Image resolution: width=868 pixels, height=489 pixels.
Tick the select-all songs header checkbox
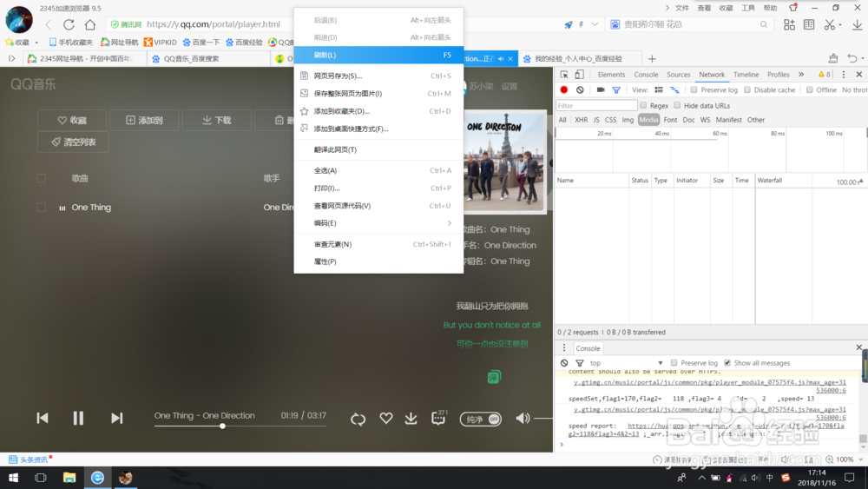(42, 178)
